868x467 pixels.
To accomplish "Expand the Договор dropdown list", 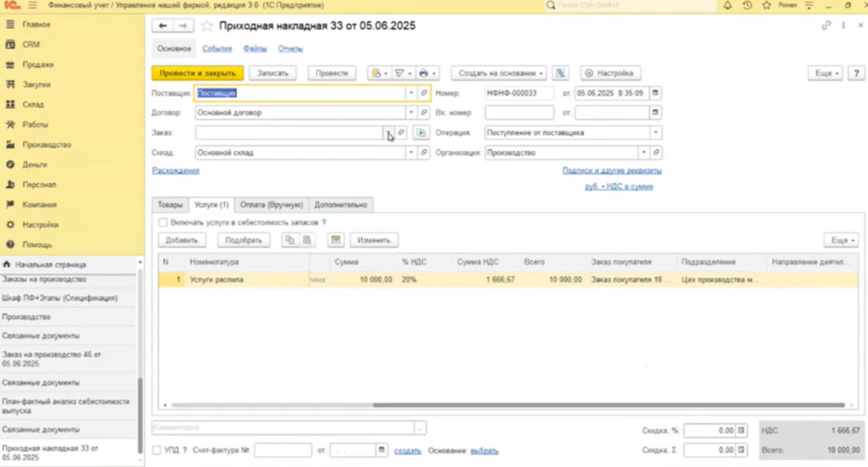I will tap(411, 113).
